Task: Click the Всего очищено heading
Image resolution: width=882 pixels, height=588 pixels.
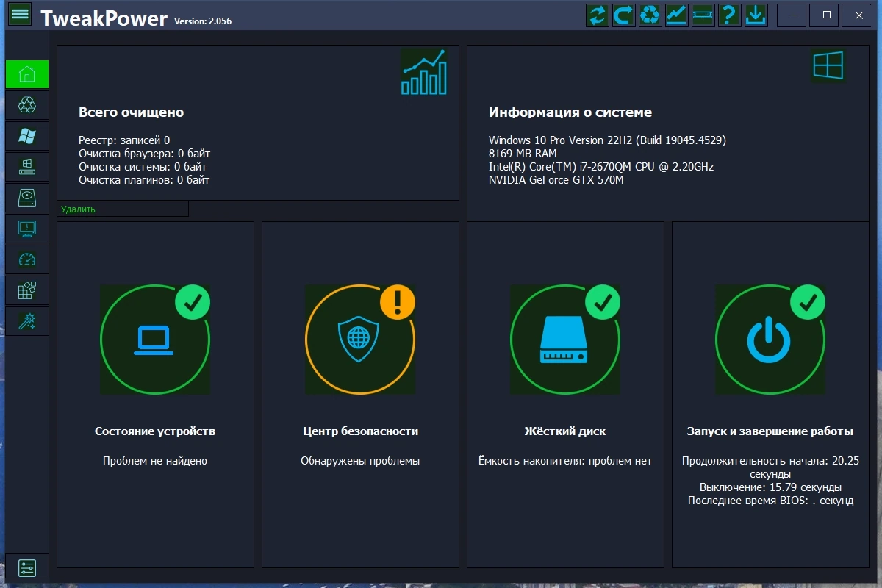Action: [131, 112]
